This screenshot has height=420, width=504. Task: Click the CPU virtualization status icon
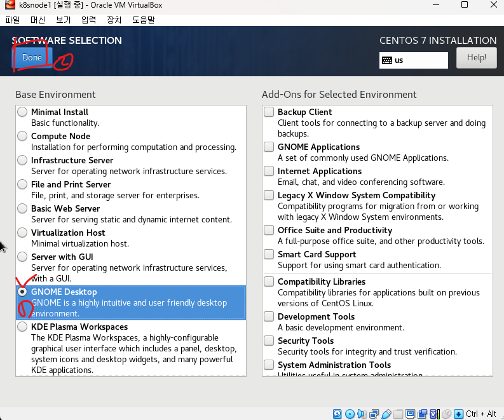tap(435, 414)
